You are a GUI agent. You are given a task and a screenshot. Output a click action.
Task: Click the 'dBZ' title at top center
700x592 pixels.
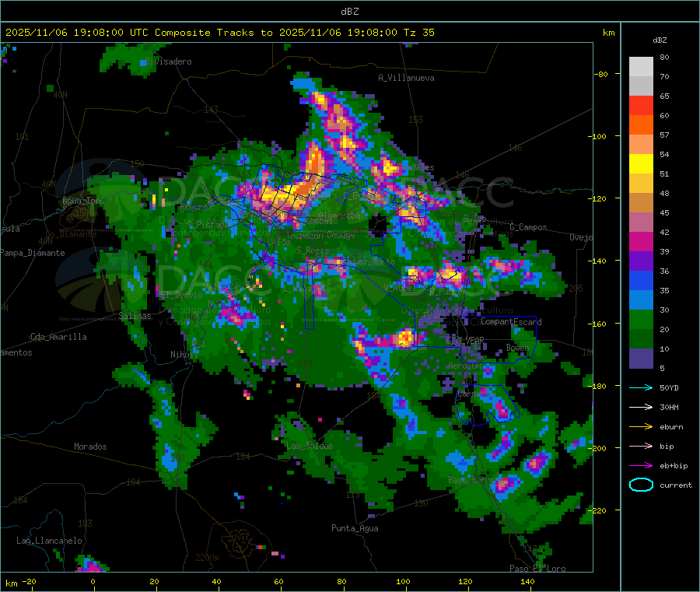point(349,12)
